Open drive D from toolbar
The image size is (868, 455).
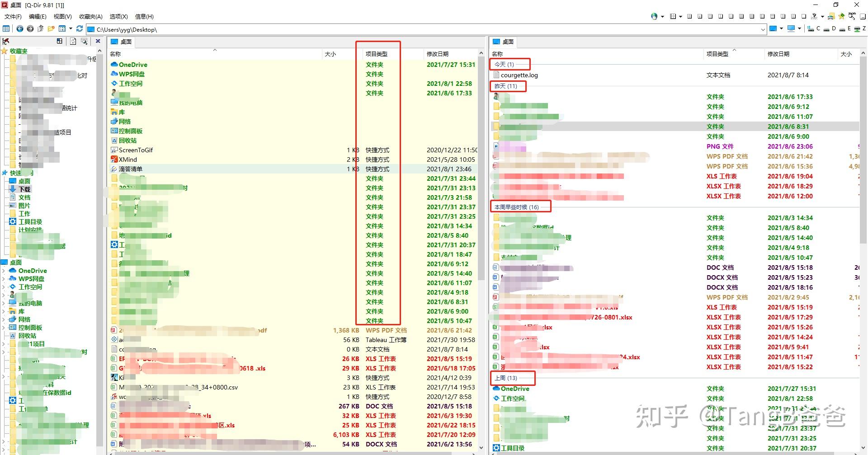[830, 28]
